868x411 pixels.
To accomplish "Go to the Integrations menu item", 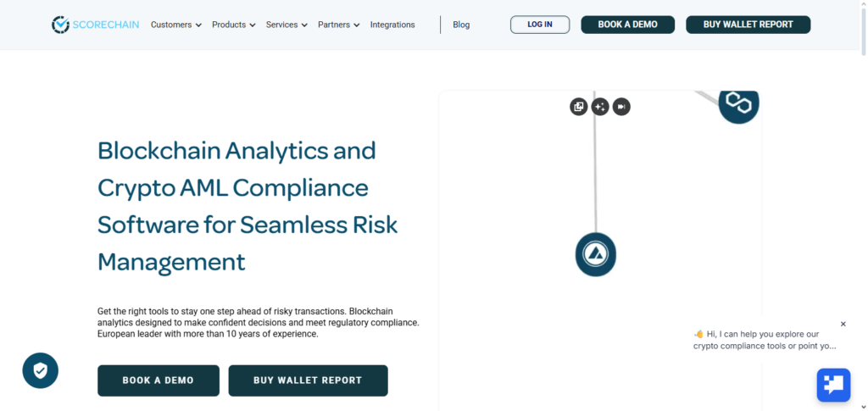I will (392, 25).
